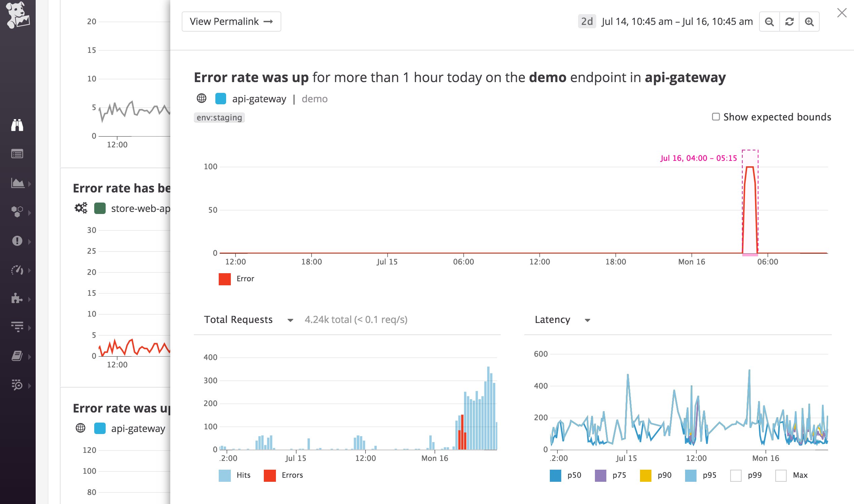
Task: Click the View Permalink button
Action: click(x=231, y=21)
